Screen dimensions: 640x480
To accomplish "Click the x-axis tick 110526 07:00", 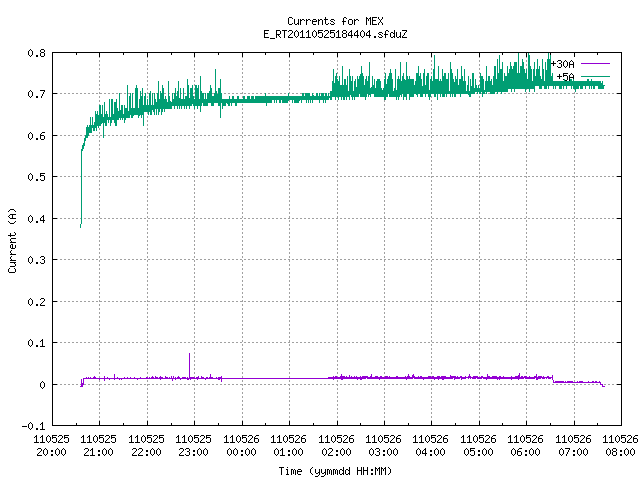I will coord(573,446).
